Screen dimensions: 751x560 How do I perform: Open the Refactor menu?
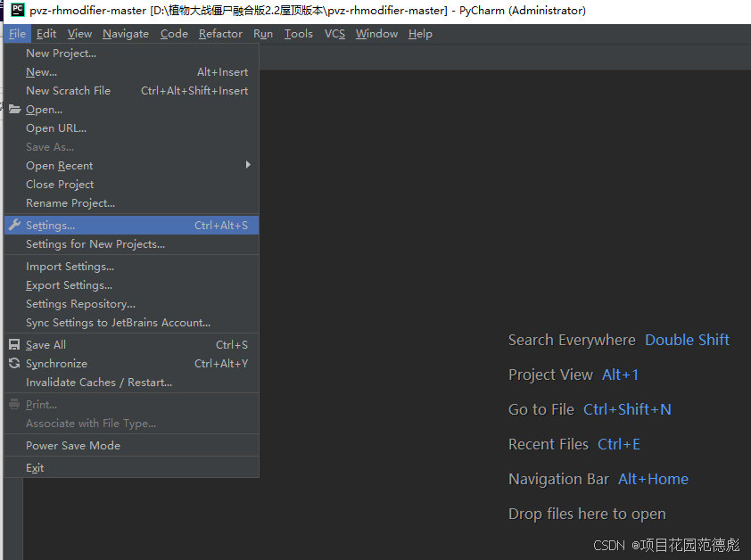(220, 33)
